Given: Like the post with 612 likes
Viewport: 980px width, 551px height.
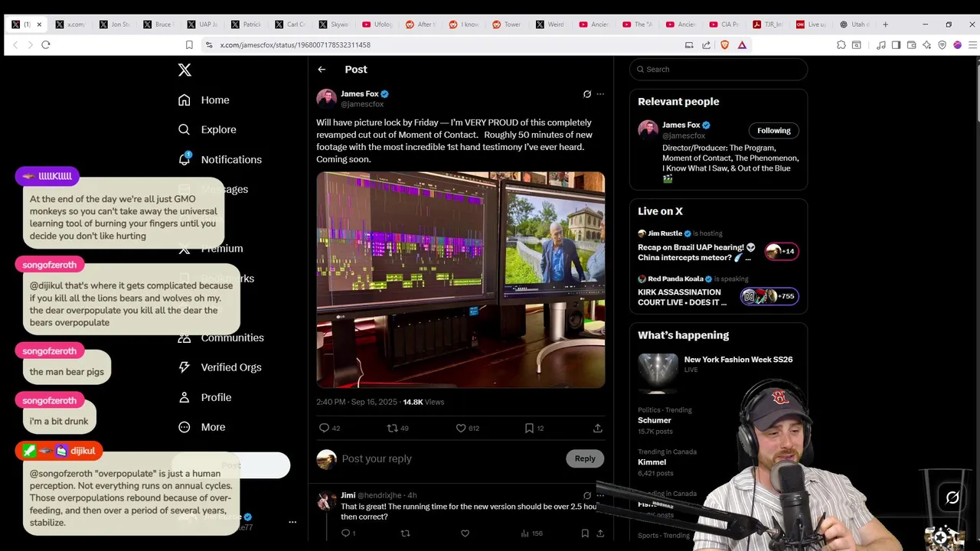Looking at the screenshot, I should [x=467, y=428].
